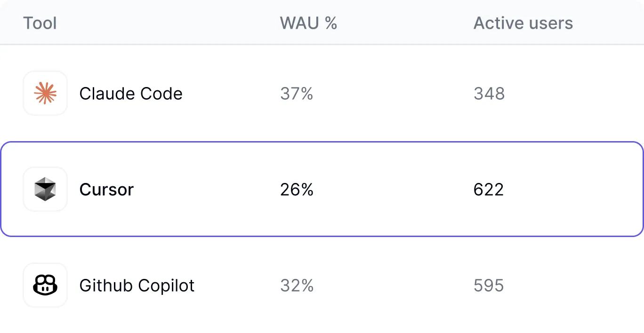The height and width of the screenshot is (333, 644).
Task: Sort by the WAU % column header
Action: pyautogui.click(x=308, y=23)
